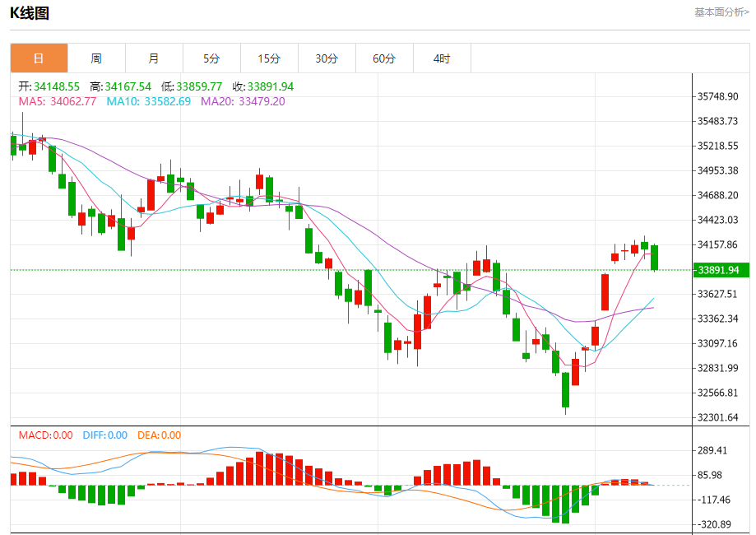756x535 pixels.
Task: Click the K线图 heading
Action: [x=30, y=13]
